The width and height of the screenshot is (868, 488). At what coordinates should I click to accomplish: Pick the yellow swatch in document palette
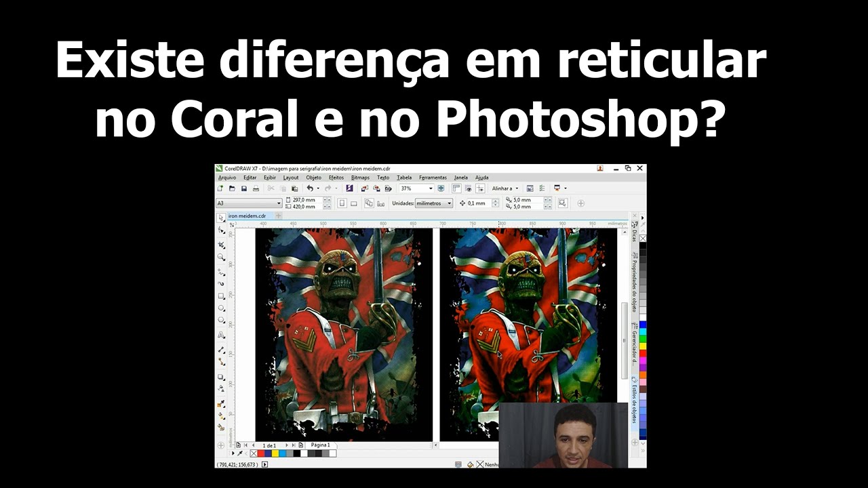tap(275, 453)
